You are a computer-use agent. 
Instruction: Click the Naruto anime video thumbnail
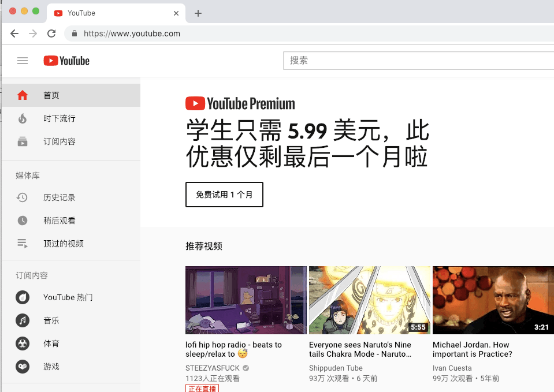(x=370, y=300)
